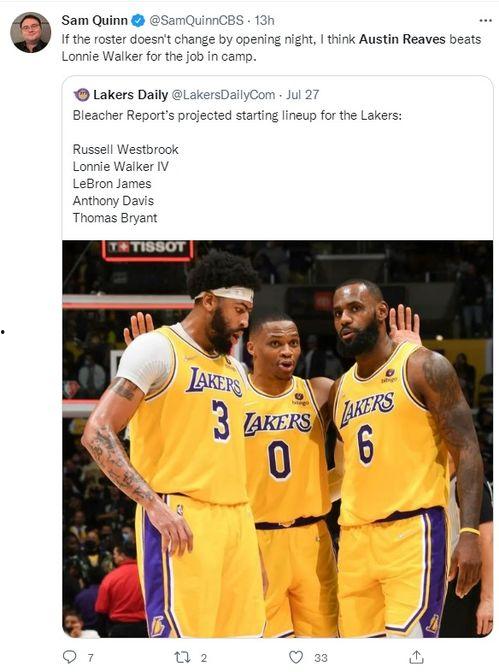Viewport: 499px width, 672px height.
Task: Enlarge the Lakers players photo
Action: pos(278,439)
